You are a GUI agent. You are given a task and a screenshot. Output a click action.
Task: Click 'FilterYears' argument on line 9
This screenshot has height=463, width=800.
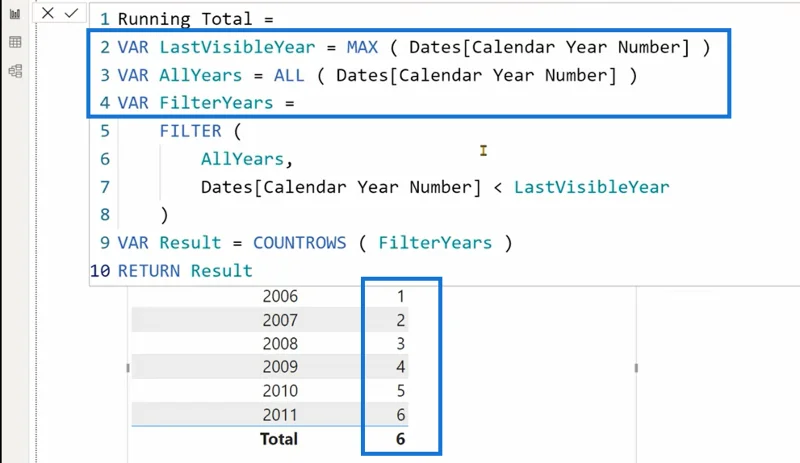[435, 242]
